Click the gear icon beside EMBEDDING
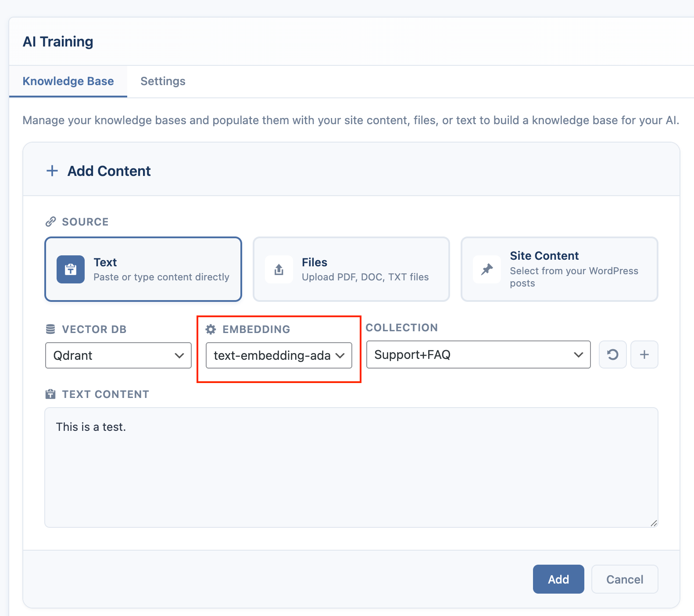The image size is (694, 616). coord(211,329)
